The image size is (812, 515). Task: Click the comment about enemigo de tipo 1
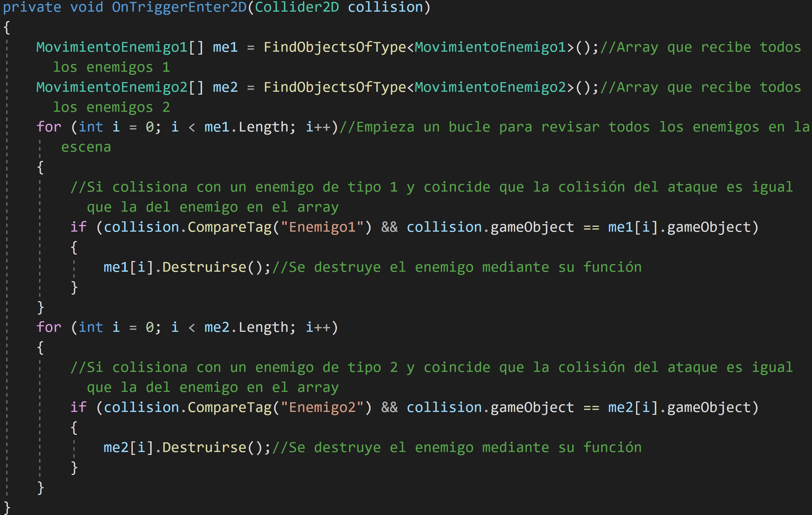point(432,187)
